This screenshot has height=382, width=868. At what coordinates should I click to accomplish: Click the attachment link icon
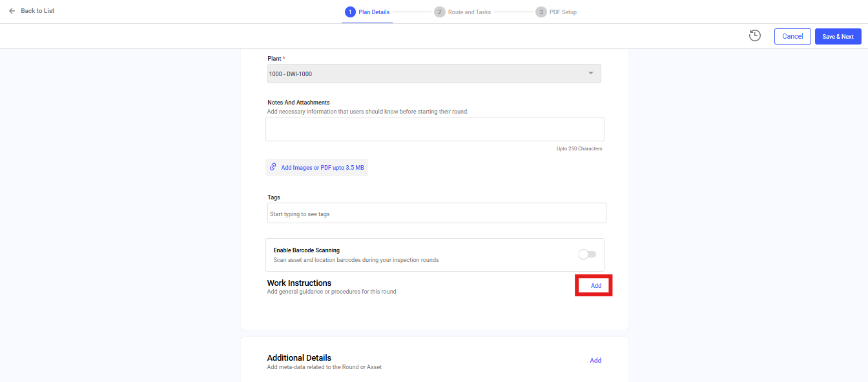(273, 167)
